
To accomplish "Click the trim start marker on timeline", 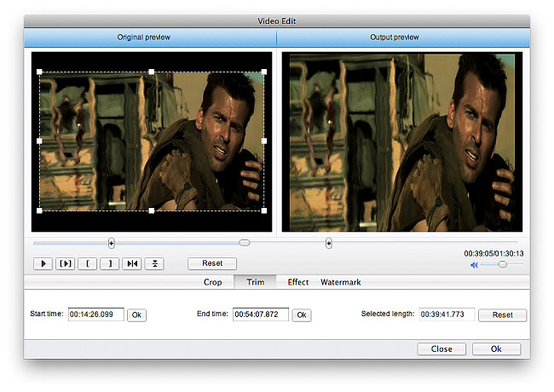I will (x=112, y=243).
